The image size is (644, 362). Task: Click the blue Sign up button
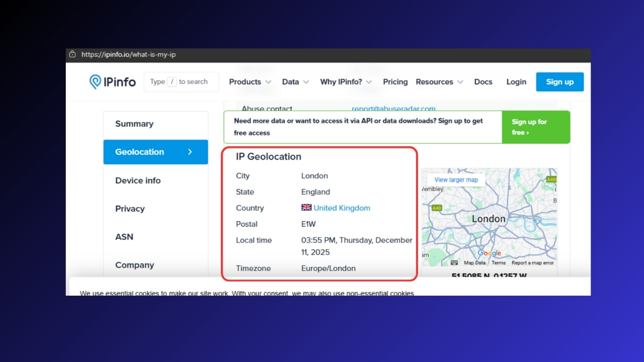coord(560,82)
